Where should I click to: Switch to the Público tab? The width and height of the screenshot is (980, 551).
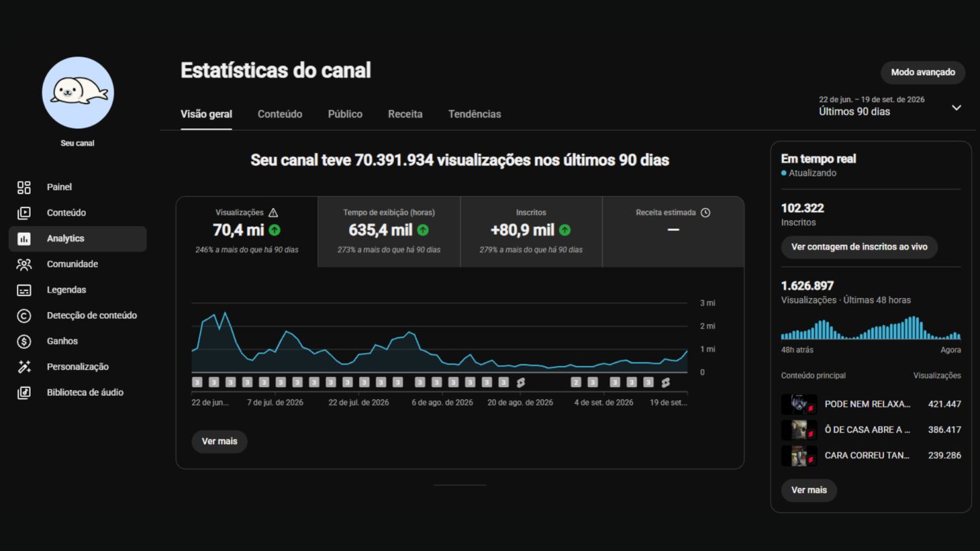345,114
